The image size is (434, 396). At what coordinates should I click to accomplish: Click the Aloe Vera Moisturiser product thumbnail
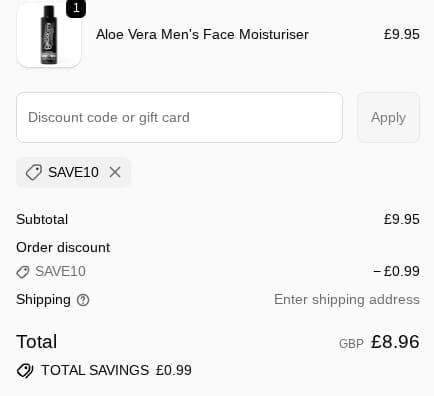49,35
